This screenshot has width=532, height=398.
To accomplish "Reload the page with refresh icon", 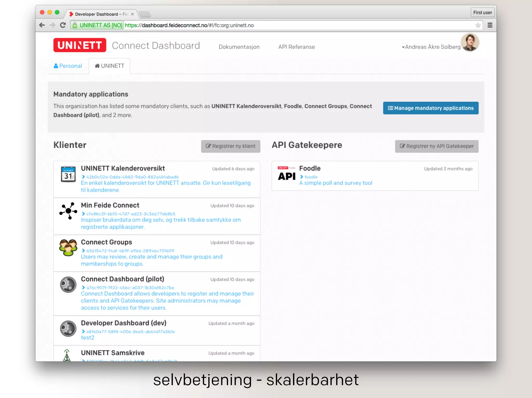I will [x=63, y=25].
